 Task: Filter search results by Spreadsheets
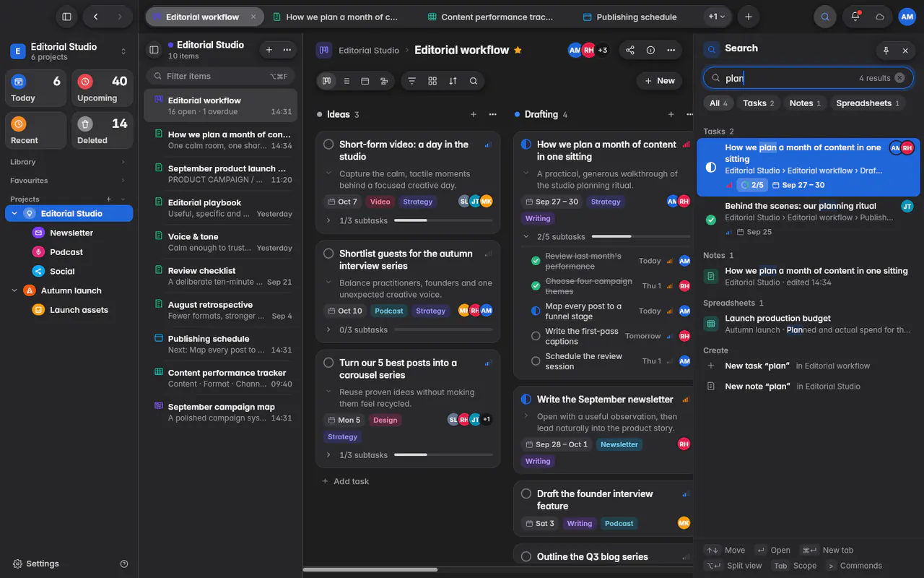[x=868, y=103]
